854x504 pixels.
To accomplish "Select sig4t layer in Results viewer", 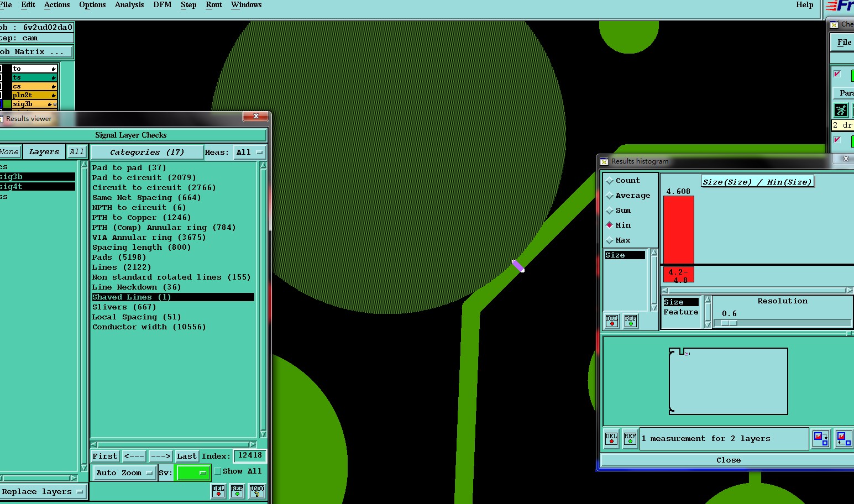I will pos(37,187).
